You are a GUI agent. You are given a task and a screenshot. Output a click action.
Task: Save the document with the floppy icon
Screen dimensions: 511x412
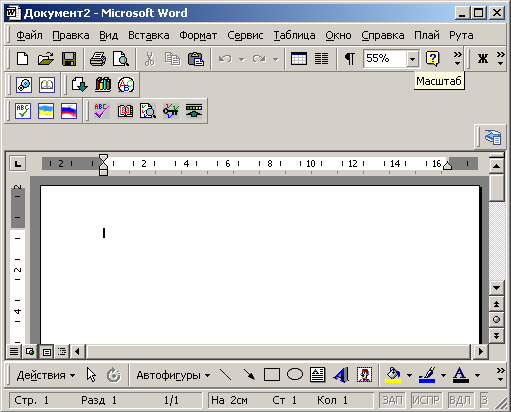tap(69, 59)
